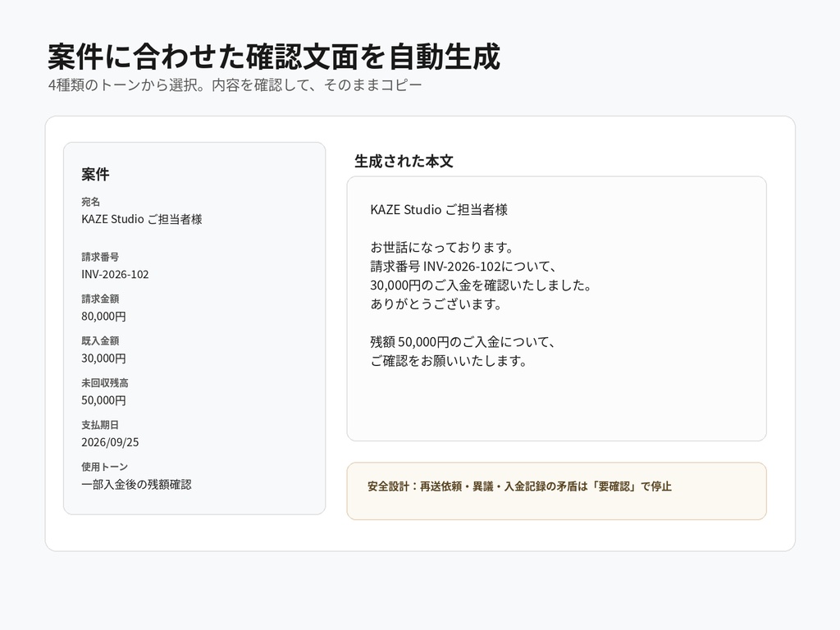Select the 30,000円 value under 既入金額

[103, 358]
